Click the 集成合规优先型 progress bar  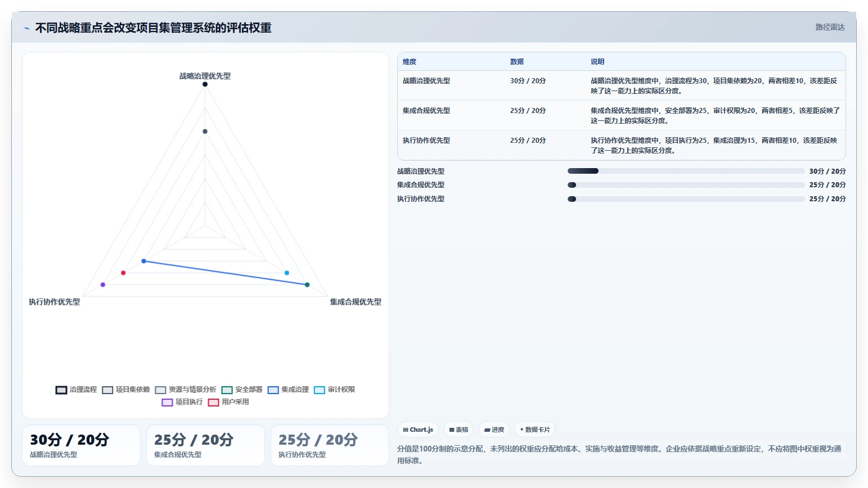click(686, 185)
